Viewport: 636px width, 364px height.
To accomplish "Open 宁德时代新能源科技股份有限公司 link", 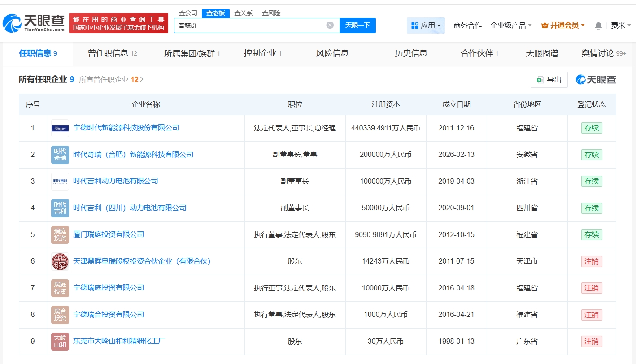I will [x=126, y=128].
